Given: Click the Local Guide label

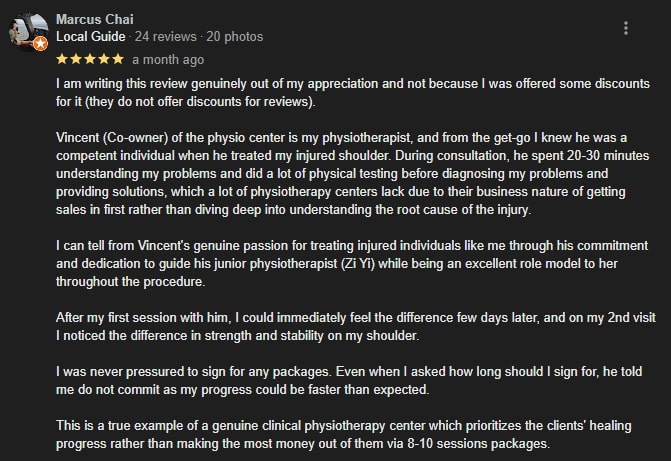Looking at the screenshot, I should click(90, 37).
